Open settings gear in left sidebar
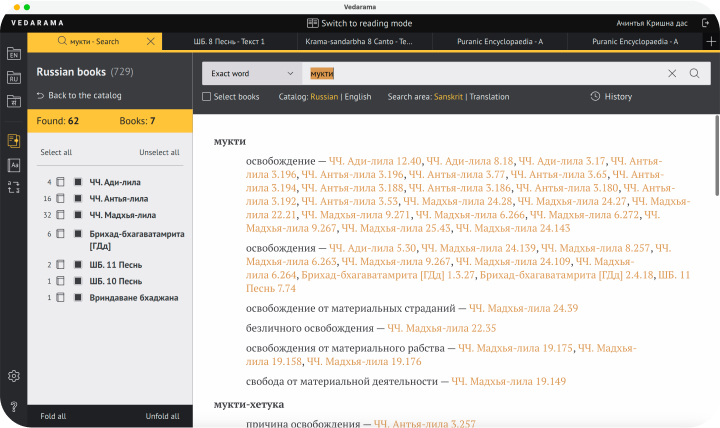The width and height of the screenshot is (720, 428). (14, 376)
